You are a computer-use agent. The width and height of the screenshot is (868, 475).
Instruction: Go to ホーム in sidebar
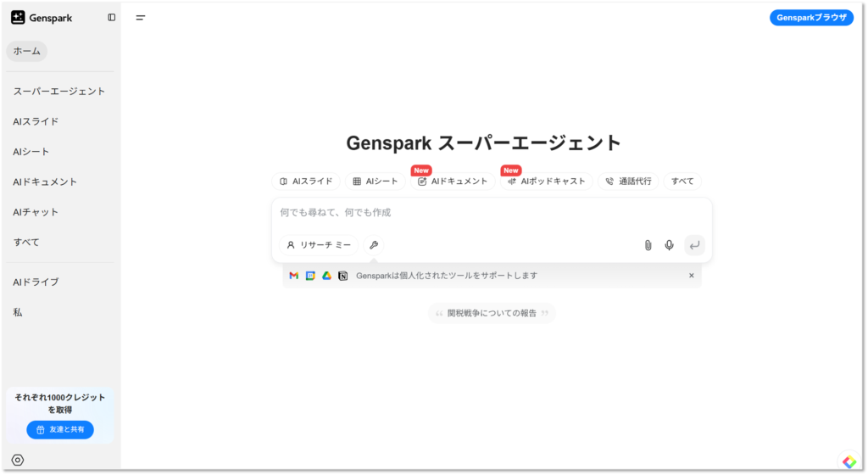coord(27,51)
